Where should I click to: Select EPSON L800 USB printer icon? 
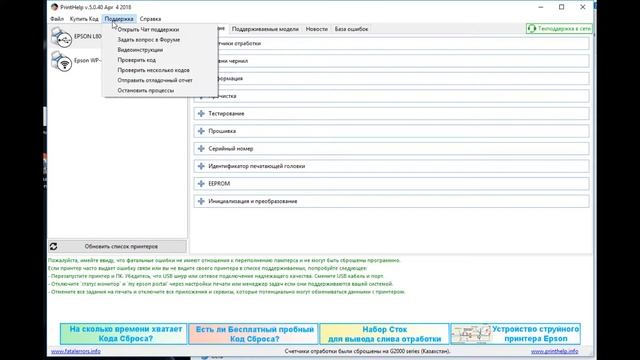coord(62,37)
